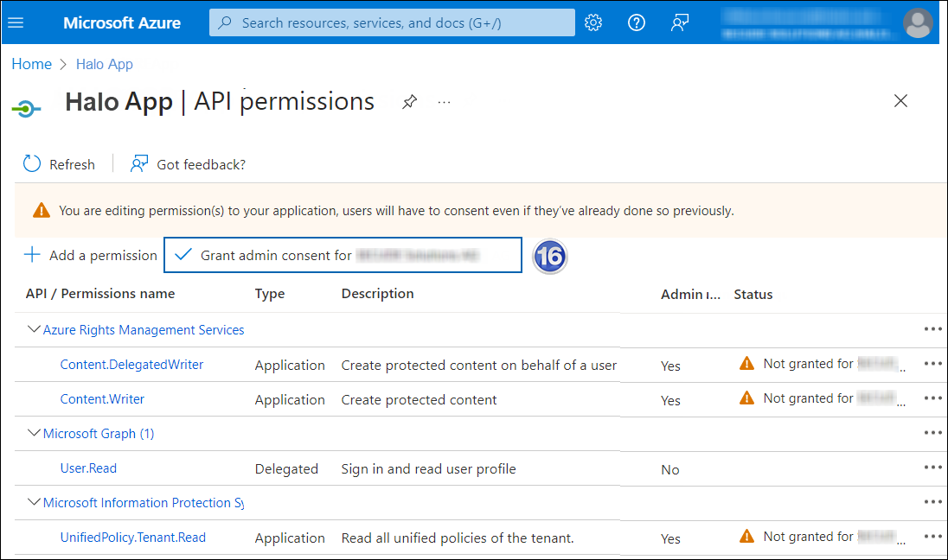The height and width of the screenshot is (560, 948).
Task: Collapse the Microsoft Graph permissions group
Action: (x=34, y=432)
